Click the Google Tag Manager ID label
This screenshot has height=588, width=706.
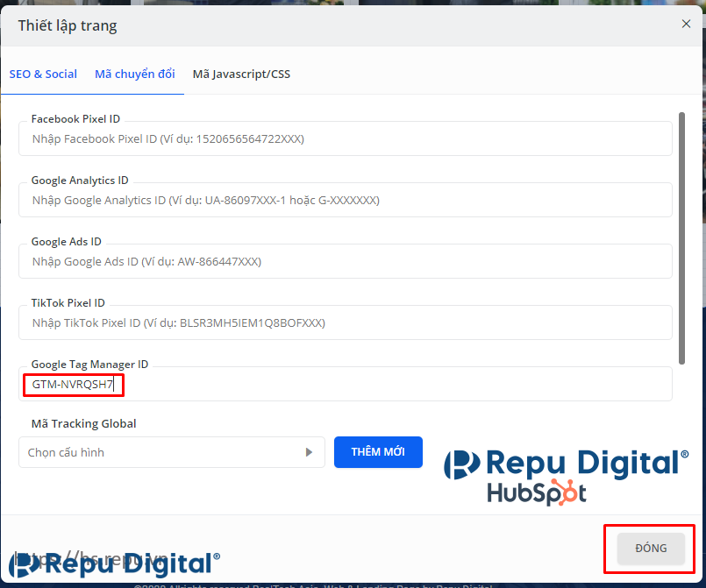89,365
